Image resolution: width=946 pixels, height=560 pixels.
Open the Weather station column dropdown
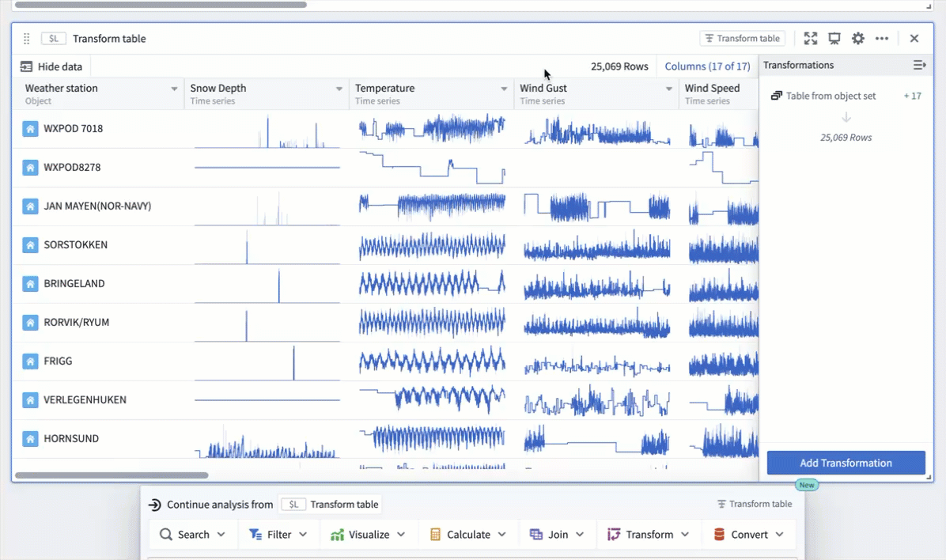pyautogui.click(x=173, y=89)
